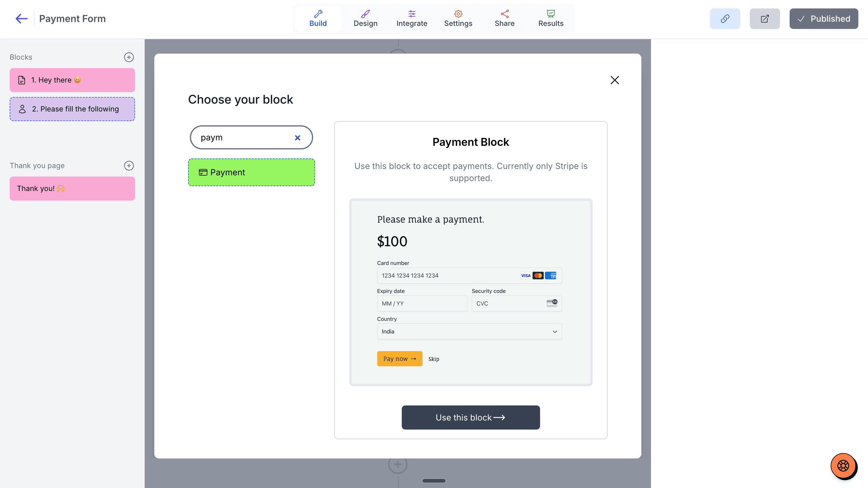Image resolution: width=868 pixels, height=488 pixels.
Task: Select the green Payment block option
Action: pos(251,172)
